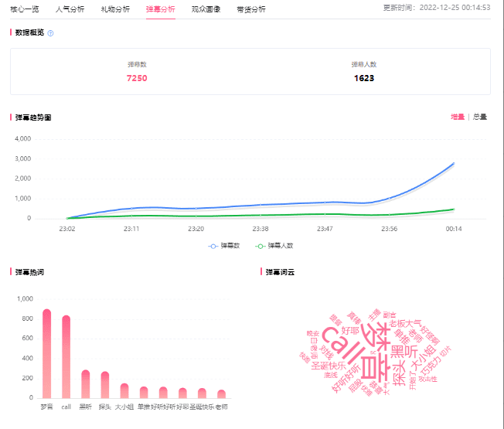Click the 更新时间 timestamp text
Image resolution: width=504 pixels, height=429 pixels.
437,8
